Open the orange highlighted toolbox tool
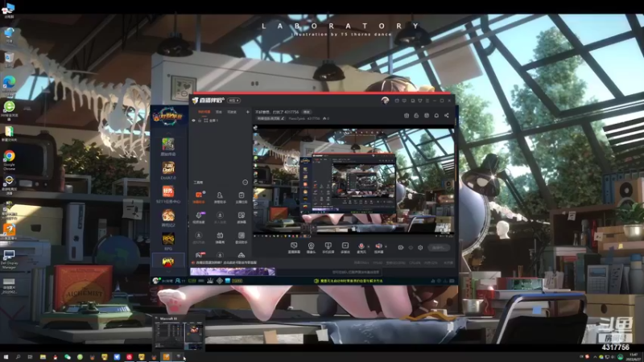The height and width of the screenshot is (362, 644). 199,197
